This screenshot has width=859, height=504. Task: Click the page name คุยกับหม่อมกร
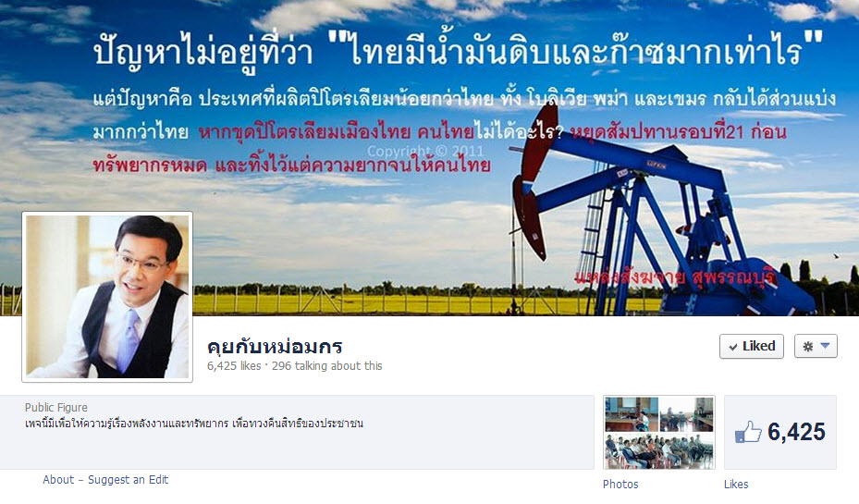click(x=275, y=346)
